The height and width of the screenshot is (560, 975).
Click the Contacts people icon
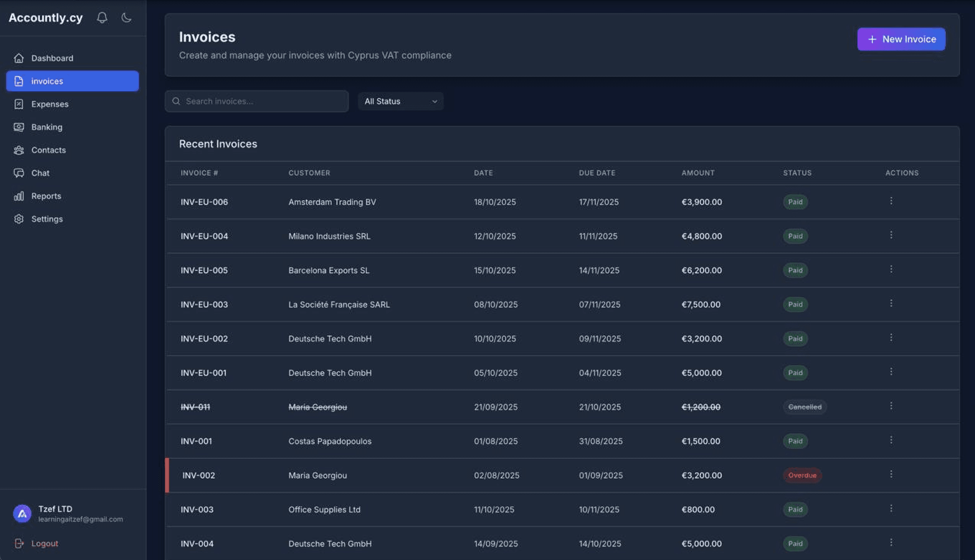click(x=19, y=150)
